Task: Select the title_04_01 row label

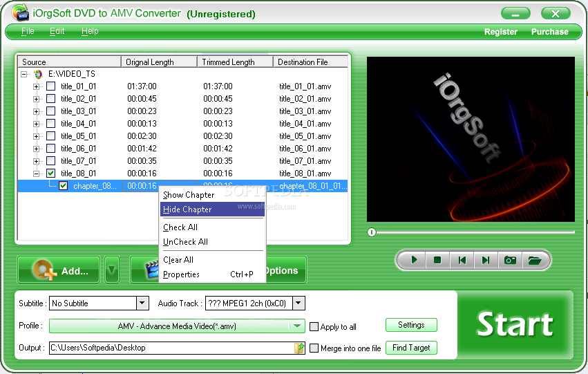Action: click(x=78, y=124)
